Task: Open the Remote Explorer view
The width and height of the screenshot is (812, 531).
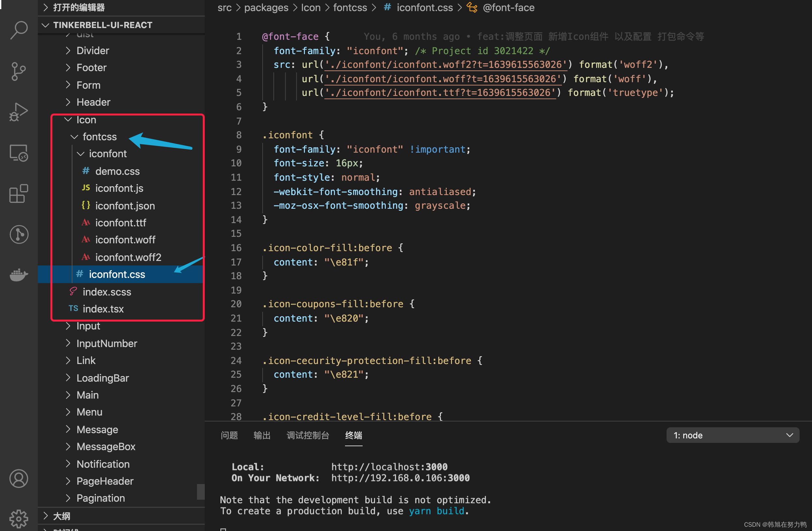Action: pos(19,153)
